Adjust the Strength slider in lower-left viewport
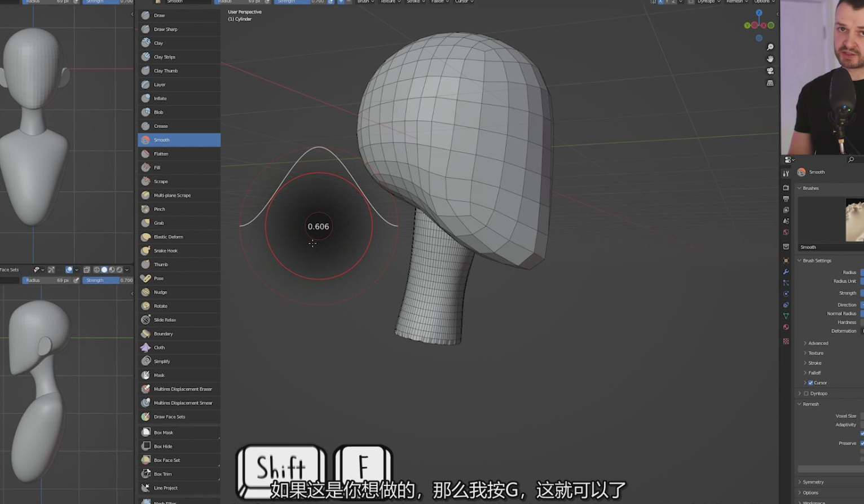The width and height of the screenshot is (864, 504). click(107, 281)
